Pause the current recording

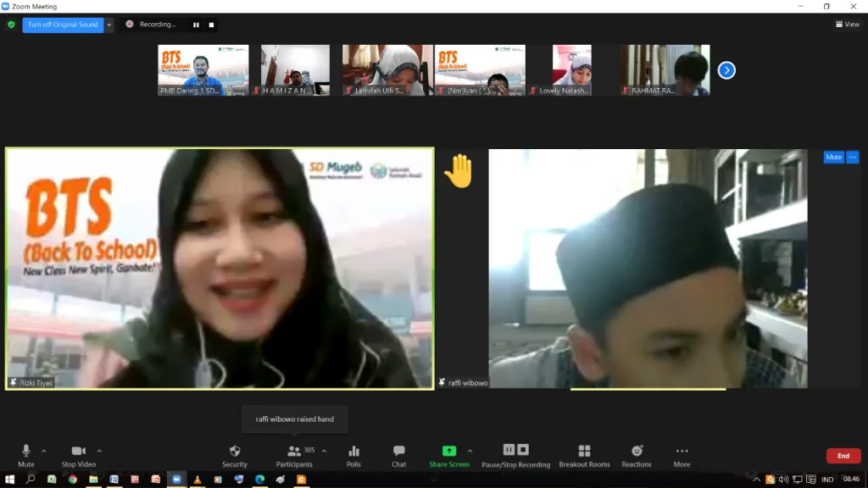[x=196, y=25]
